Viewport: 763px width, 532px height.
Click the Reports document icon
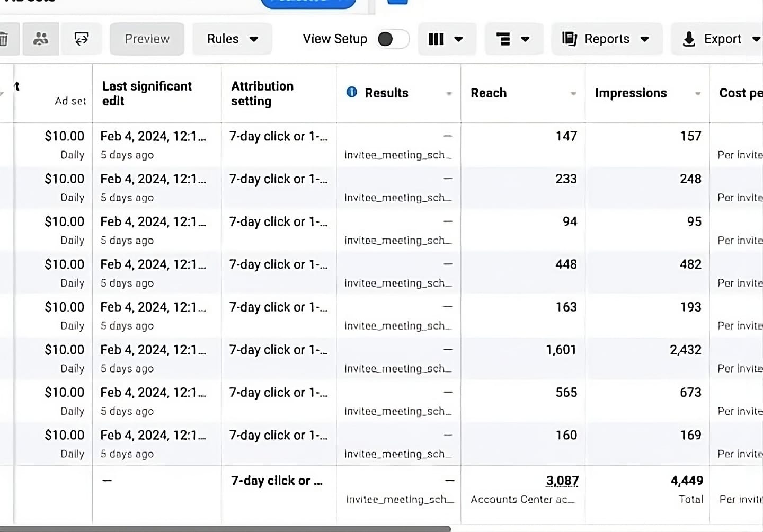pyautogui.click(x=569, y=39)
